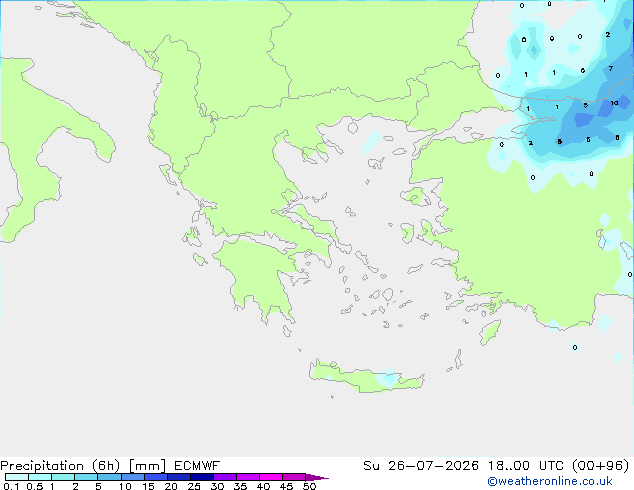
Task: Click the "0.5" legend scale label
Action: click(x=35, y=486)
